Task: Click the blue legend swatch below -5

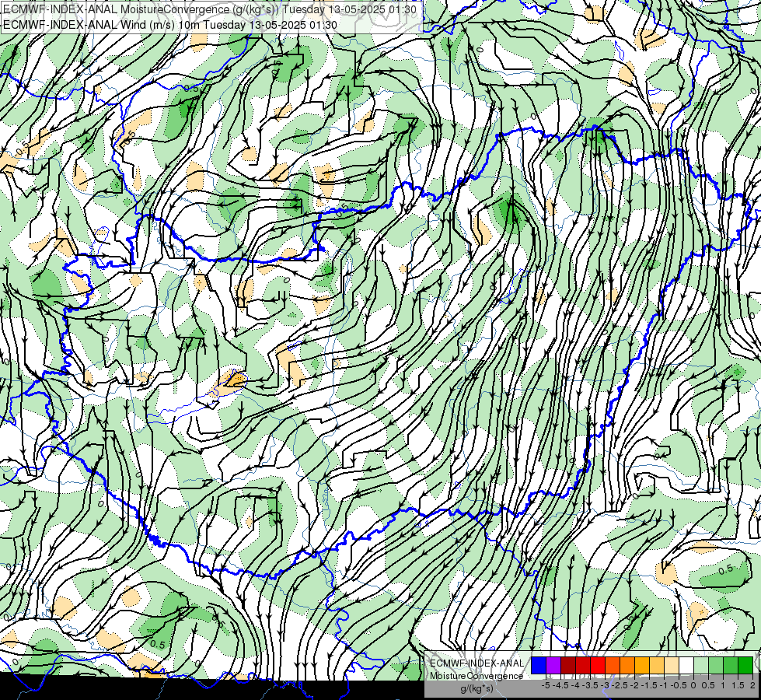Action: pyautogui.click(x=539, y=665)
